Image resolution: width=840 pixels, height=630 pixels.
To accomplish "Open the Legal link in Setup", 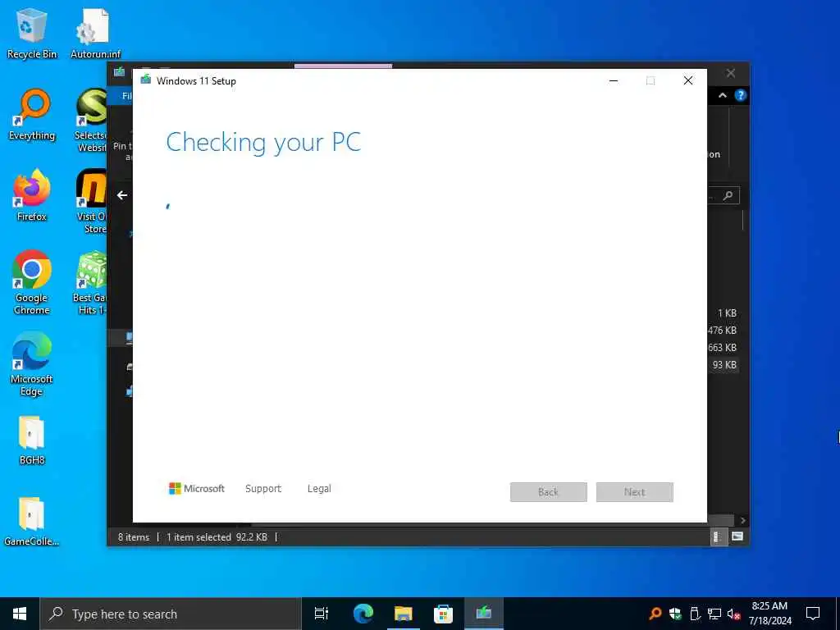I will 319,489.
